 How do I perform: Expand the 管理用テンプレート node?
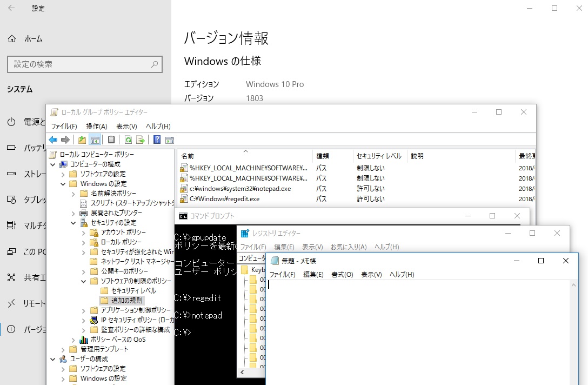pos(63,349)
